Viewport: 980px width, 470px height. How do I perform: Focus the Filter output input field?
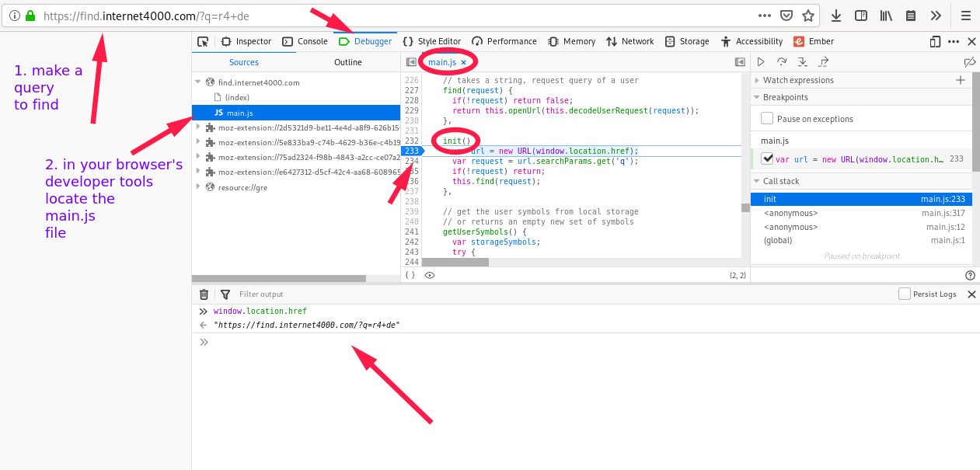(563, 294)
